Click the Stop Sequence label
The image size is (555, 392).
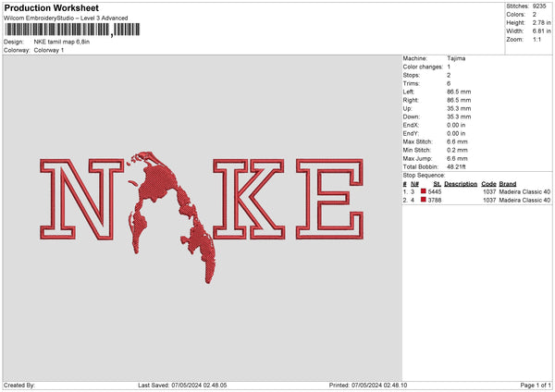(424, 176)
